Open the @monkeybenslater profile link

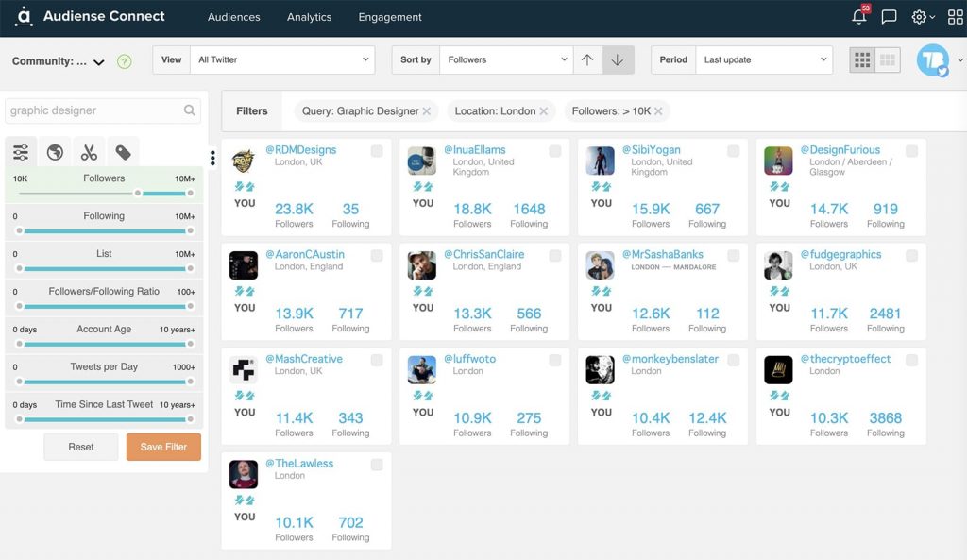pyautogui.click(x=670, y=359)
